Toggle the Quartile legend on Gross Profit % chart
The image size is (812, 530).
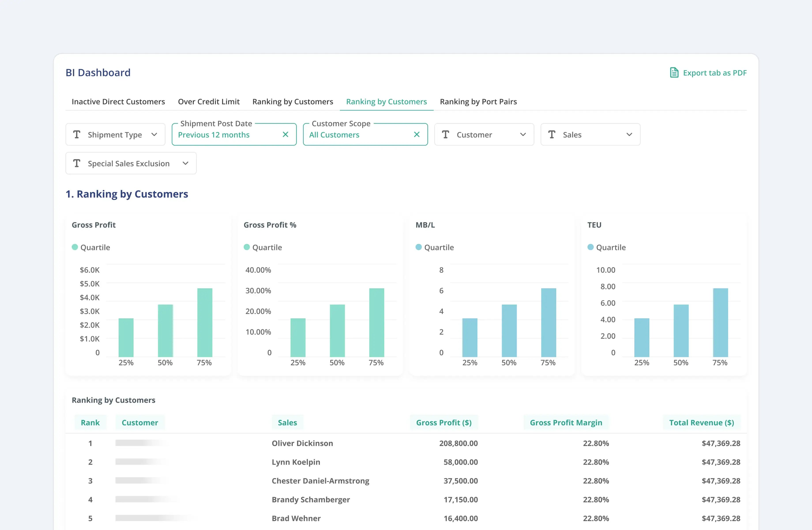point(247,247)
